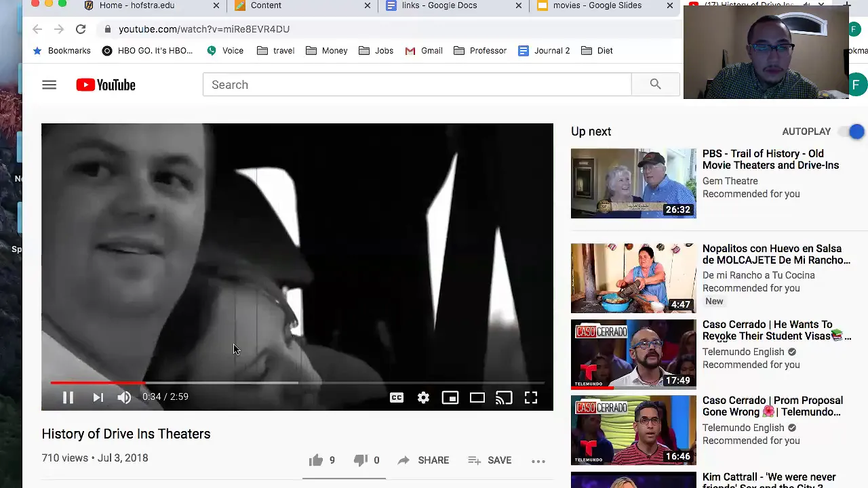Open the YouTube hamburger guide menu
Viewport: 868px width, 488px height.
point(49,85)
